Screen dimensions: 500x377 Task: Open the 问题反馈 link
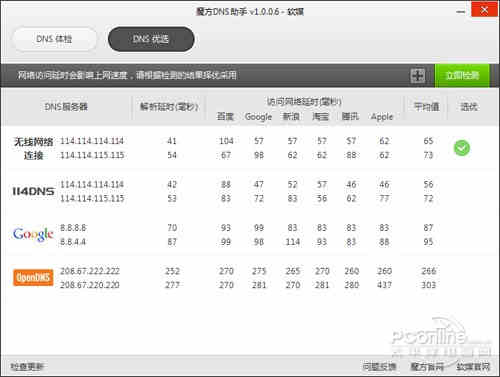pyautogui.click(x=379, y=367)
